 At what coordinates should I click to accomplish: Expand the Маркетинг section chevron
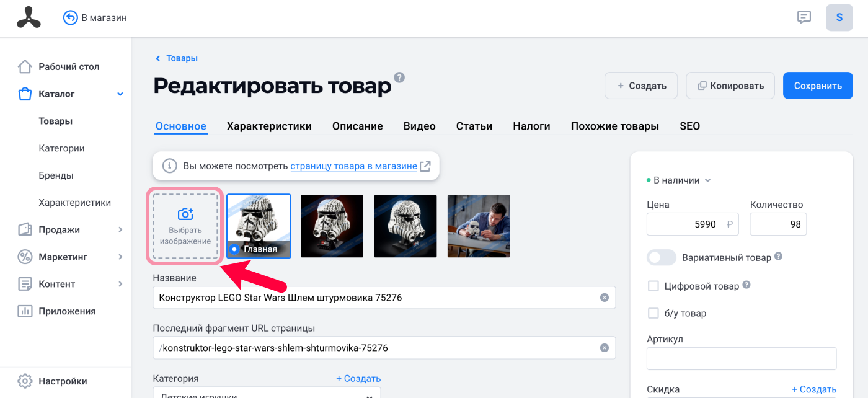[120, 257]
